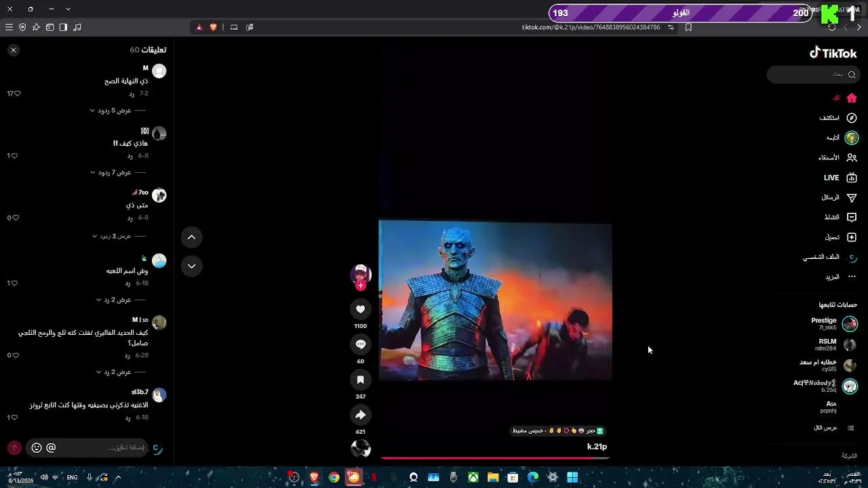Toggle the browser sidebar panel icon
The image size is (868, 488).
pyautogui.click(x=63, y=27)
